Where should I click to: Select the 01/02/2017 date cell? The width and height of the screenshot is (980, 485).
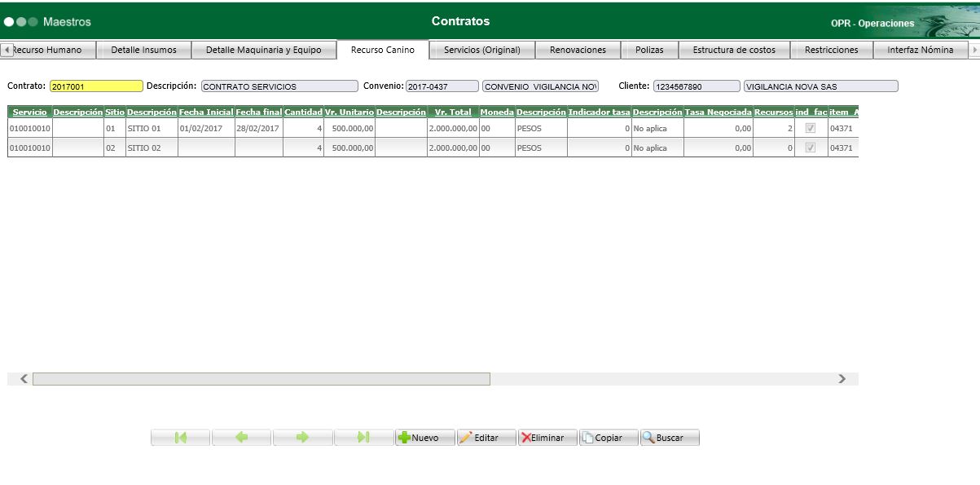[x=206, y=128]
